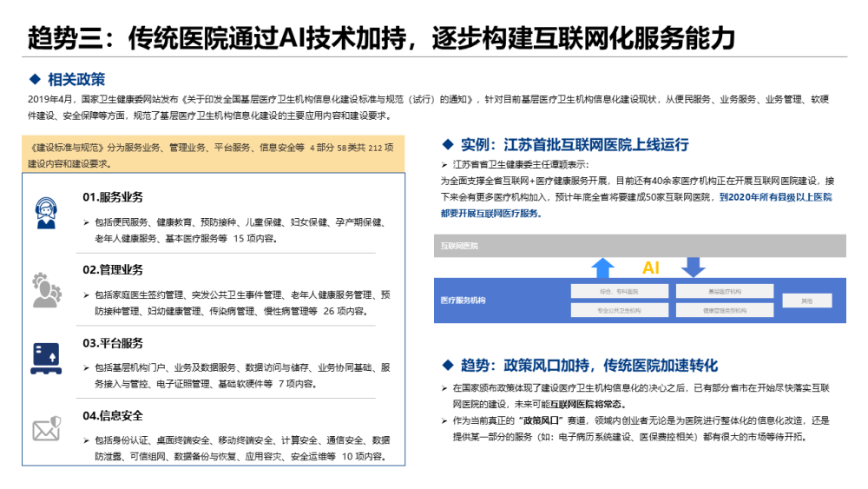Image resolution: width=868 pixels, height=489 pixels.
Task: Click the gray 互联网医院 bar
Action: pos(640,246)
